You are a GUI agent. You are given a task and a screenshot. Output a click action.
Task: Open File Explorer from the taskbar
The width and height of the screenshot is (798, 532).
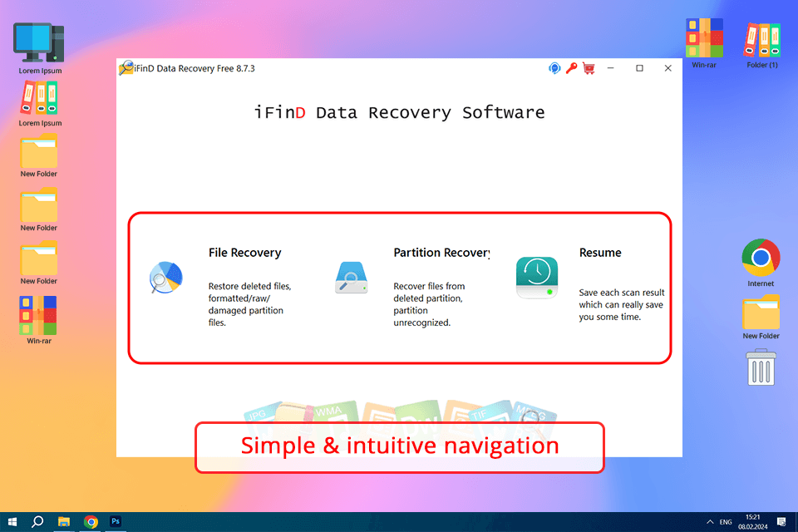pos(64,522)
